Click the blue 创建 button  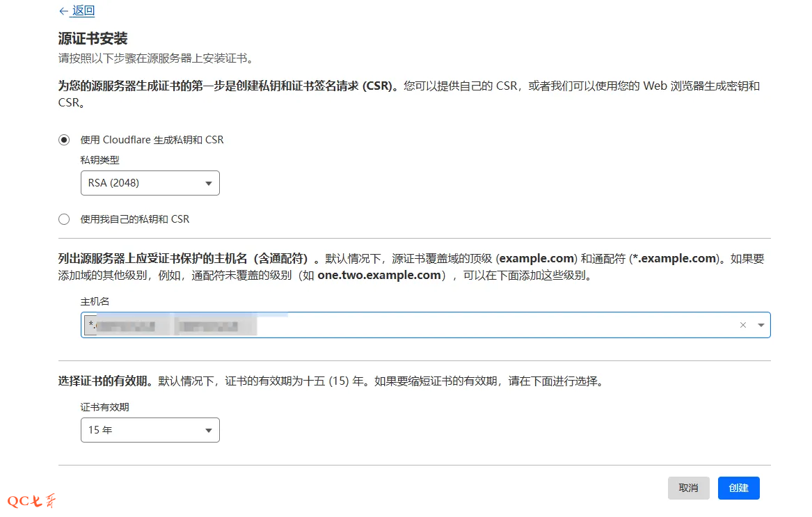(x=738, y=488)
